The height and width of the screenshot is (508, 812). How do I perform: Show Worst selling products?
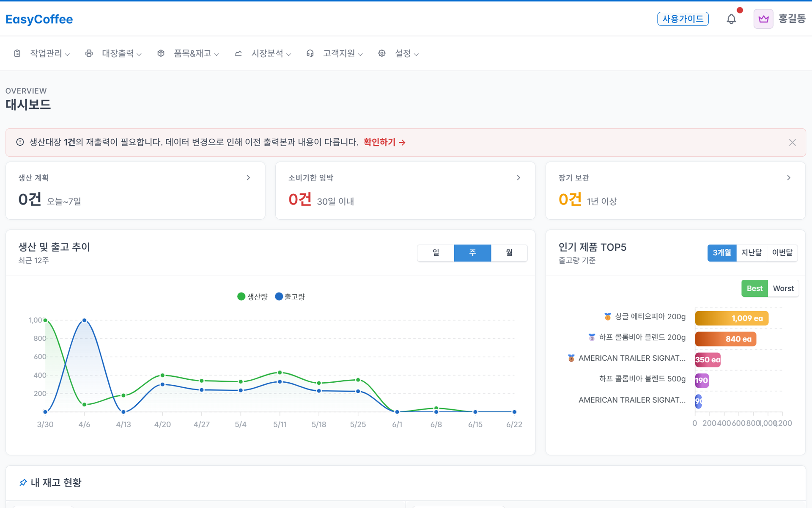coord(783,288)
